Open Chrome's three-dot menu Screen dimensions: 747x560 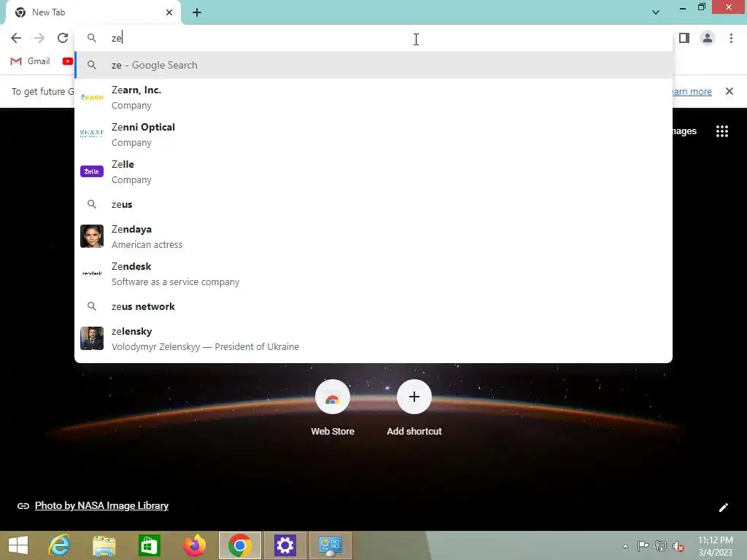pyautogui.click(x=731, y=38)
